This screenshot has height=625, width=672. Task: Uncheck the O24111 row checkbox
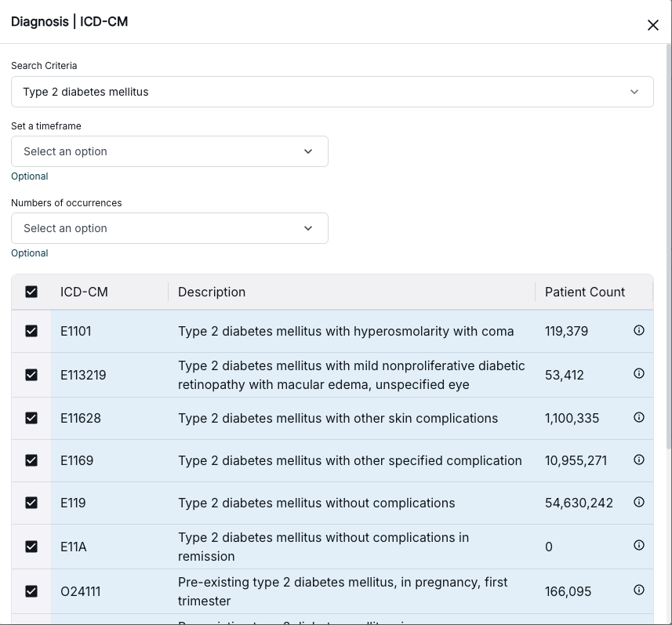31,591
